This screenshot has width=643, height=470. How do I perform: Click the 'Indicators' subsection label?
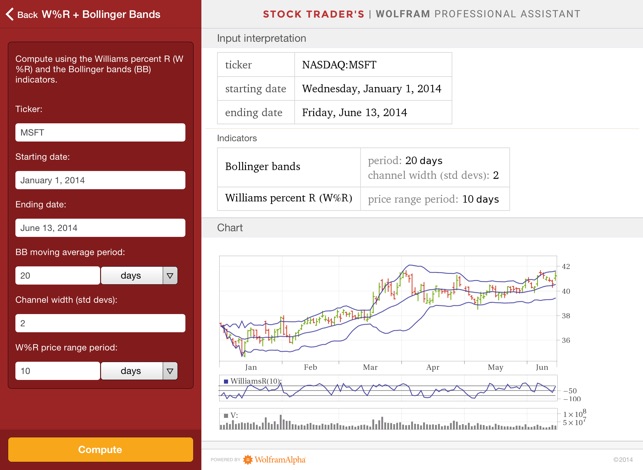point(237,138)
